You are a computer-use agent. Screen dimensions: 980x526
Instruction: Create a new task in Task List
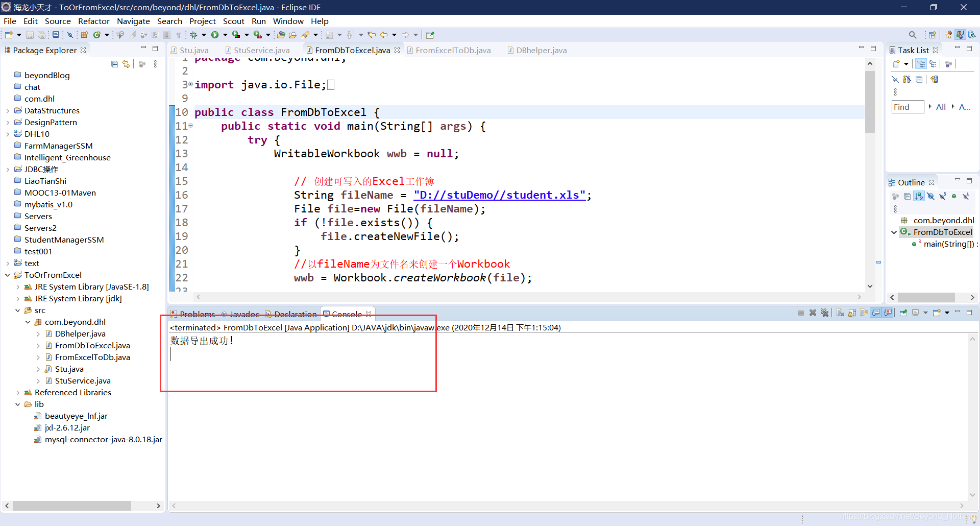point(897,63)
